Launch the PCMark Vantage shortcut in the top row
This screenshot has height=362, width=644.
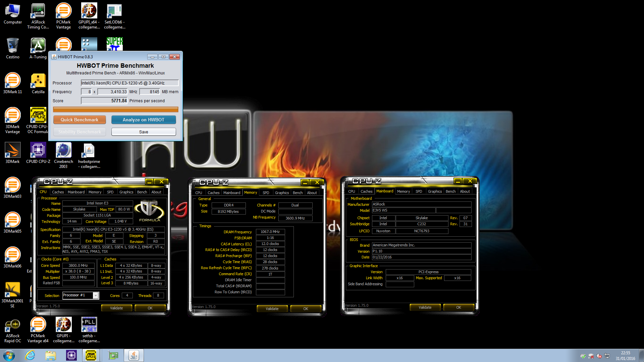63,16
